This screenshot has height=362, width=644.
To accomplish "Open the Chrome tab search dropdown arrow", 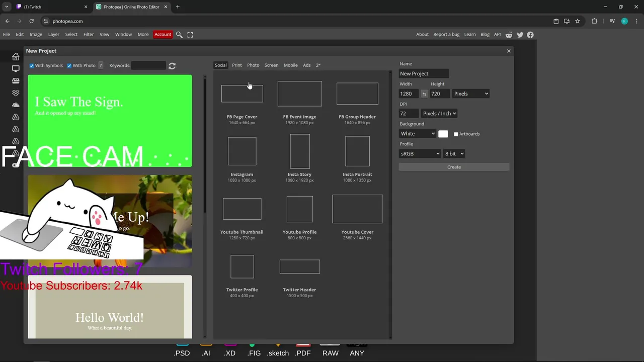I will click(x=7, y=7).
